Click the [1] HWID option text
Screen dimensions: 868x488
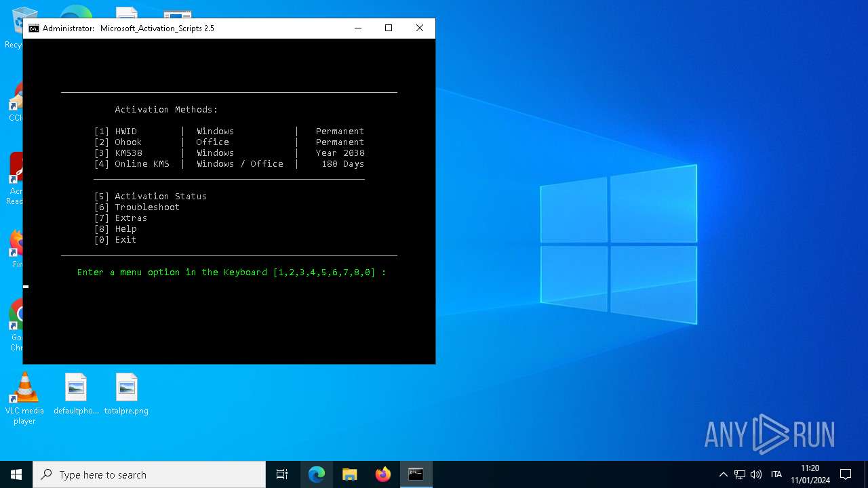[115, 131]
